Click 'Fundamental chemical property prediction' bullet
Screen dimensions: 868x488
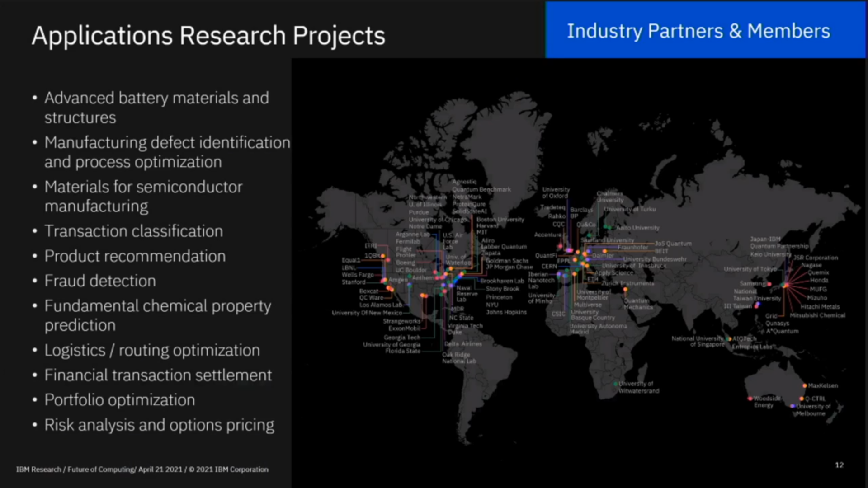tap(158, 315)
